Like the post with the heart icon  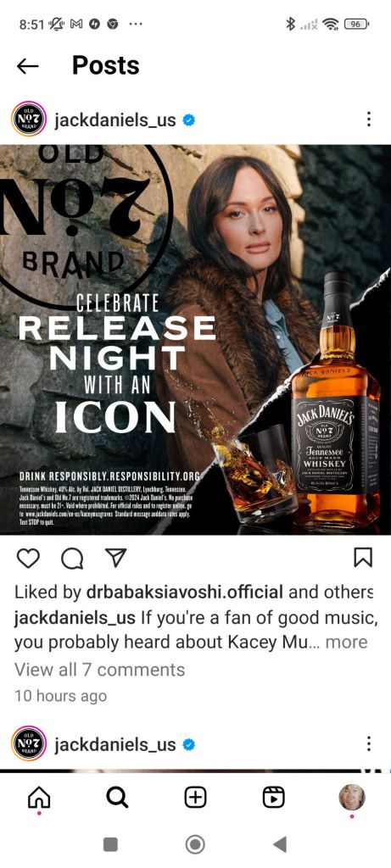28,558
